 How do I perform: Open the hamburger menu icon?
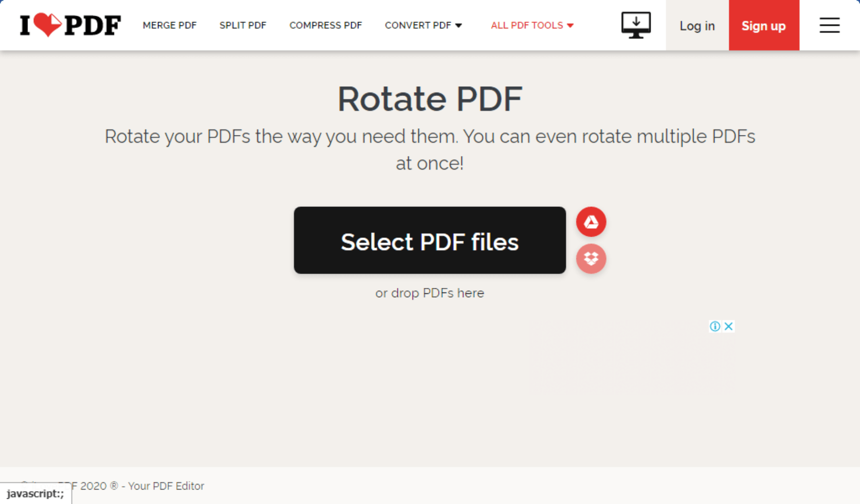tap(829, 25)
